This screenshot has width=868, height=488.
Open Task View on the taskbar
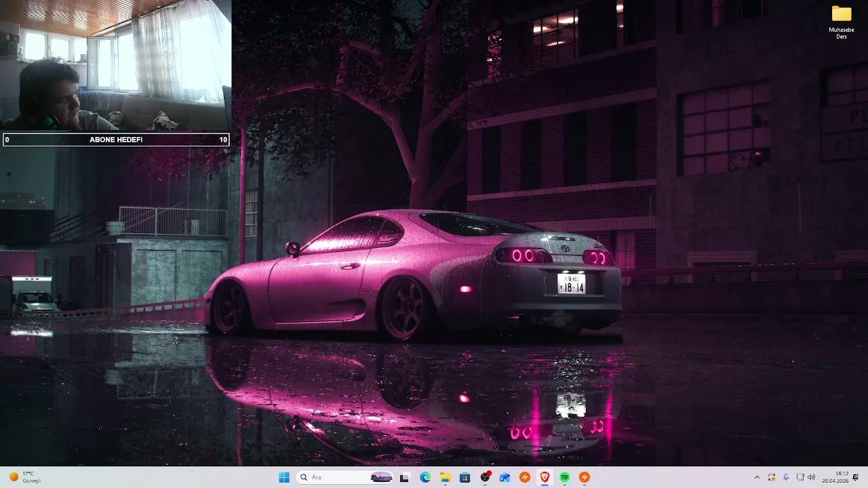[x=404, y=477]
